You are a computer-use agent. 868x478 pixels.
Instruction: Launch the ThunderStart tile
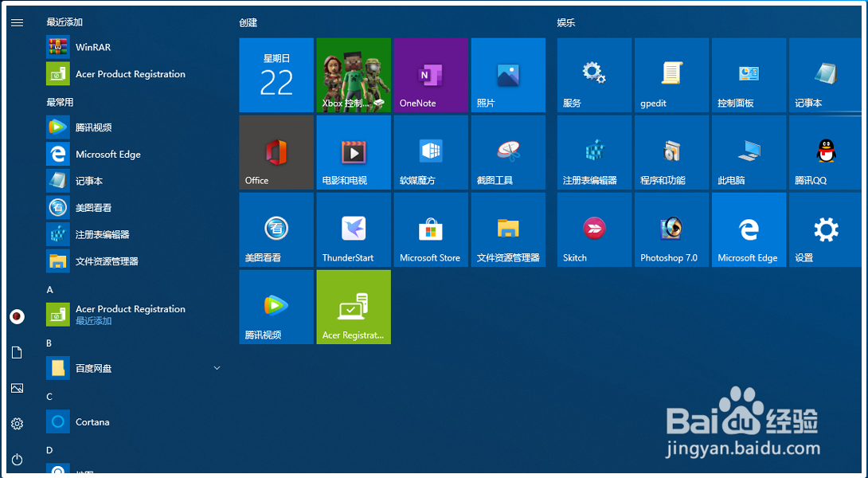tap(354, 230)
